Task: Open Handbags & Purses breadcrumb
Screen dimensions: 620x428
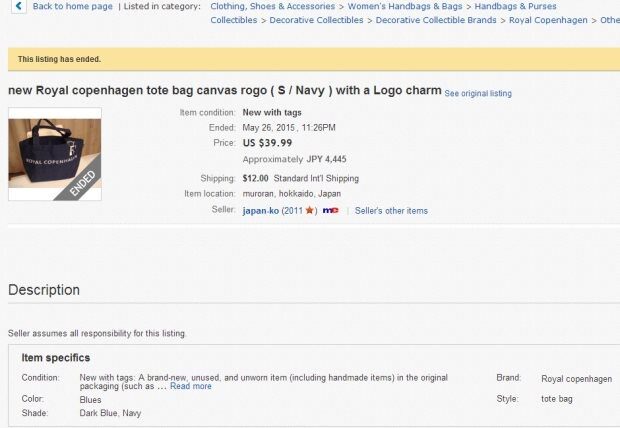Action: coord(518,6)
